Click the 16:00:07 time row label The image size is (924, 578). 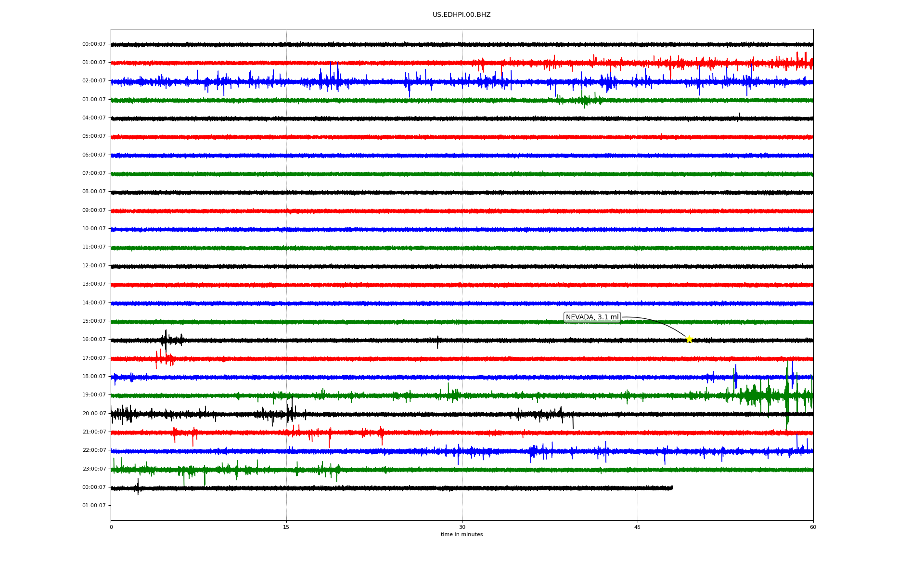click(94, 340)
